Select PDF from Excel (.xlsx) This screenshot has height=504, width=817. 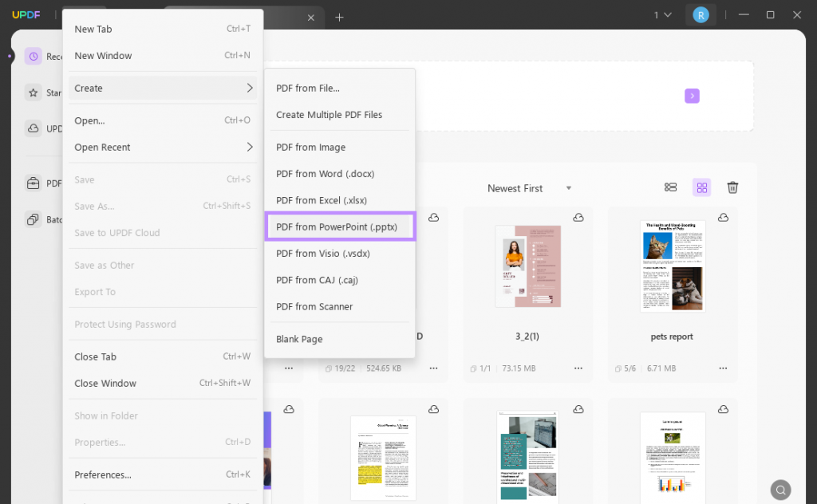322,200
